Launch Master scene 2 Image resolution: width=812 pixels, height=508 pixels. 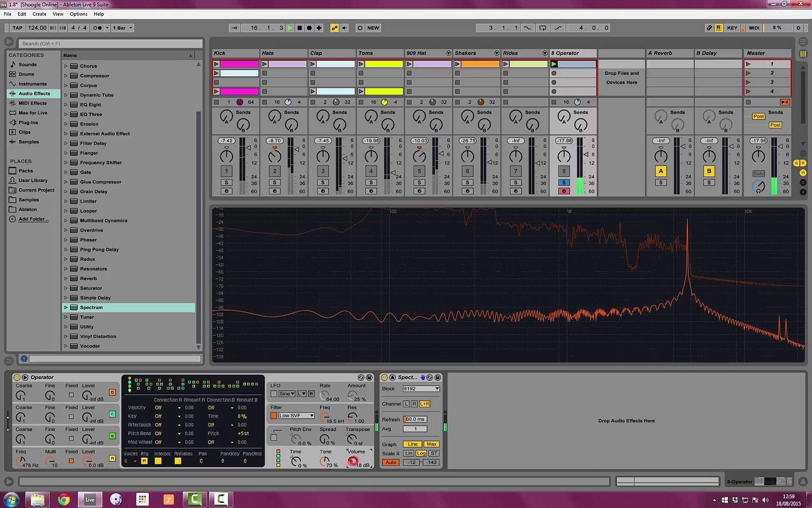coord(749,73)
